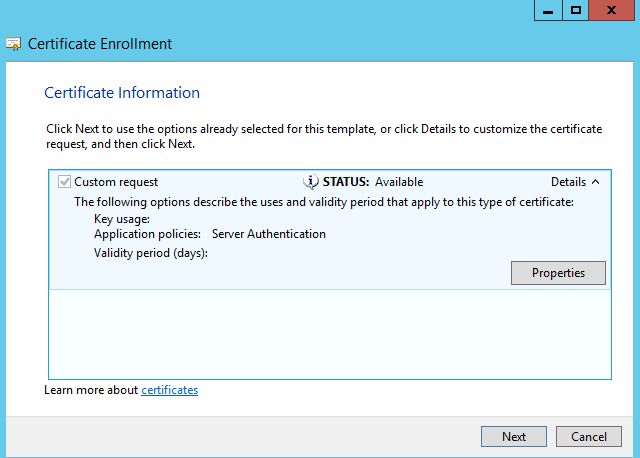Click the Certificate Enrollment title icon
Screen dimensions: 640x458
click(x=13, y=44)
